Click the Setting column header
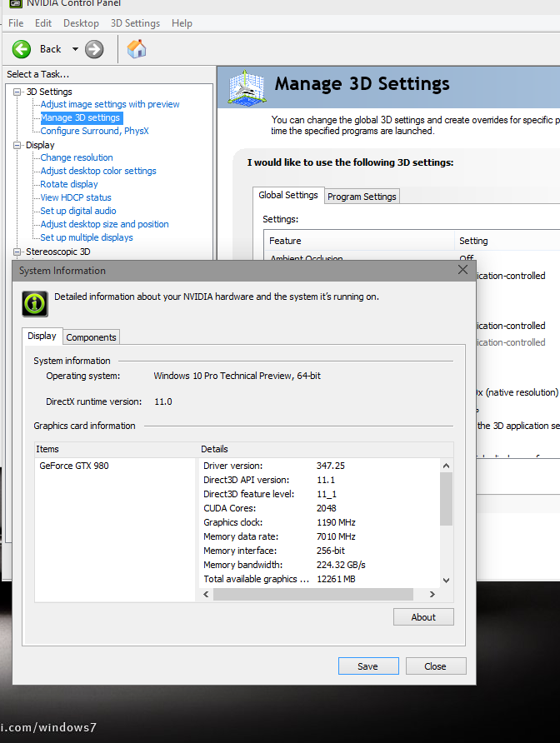560x743 pixels. coord(507,241)
